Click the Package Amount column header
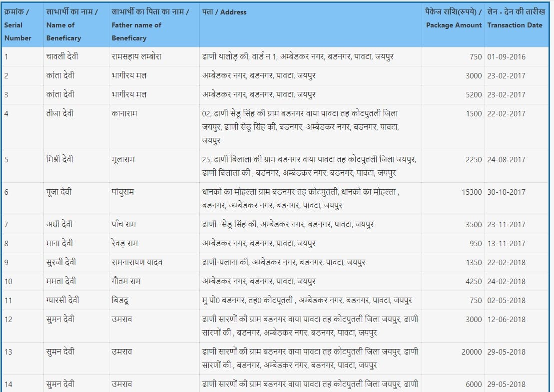The width and height of the screenshot is (554, 392). (x=453, y=18)
